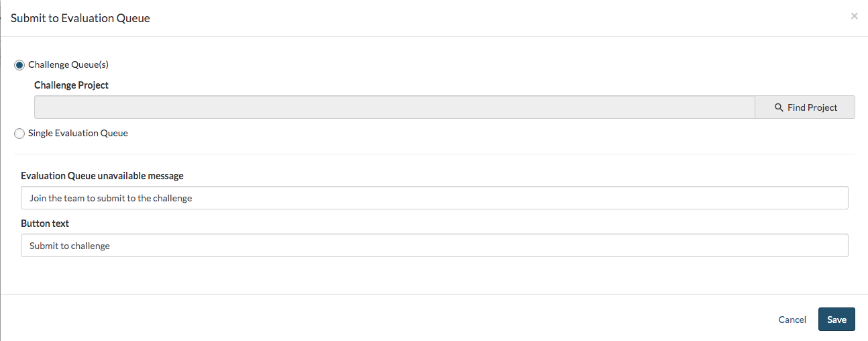Click the Evaluation Queue unavailable message label
This screenshot has height=341, width=868.
pos(102,176)
